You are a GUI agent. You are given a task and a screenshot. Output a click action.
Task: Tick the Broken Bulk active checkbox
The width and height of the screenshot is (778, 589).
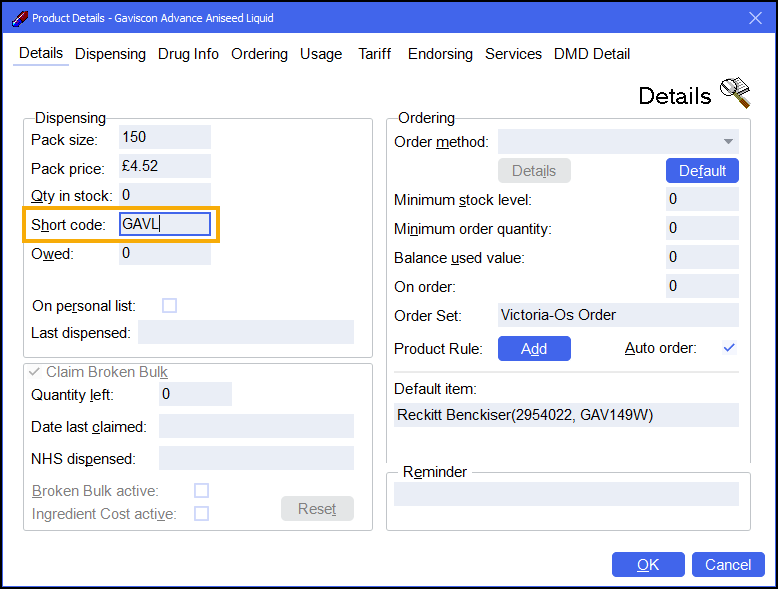click(x=201, y=491)
